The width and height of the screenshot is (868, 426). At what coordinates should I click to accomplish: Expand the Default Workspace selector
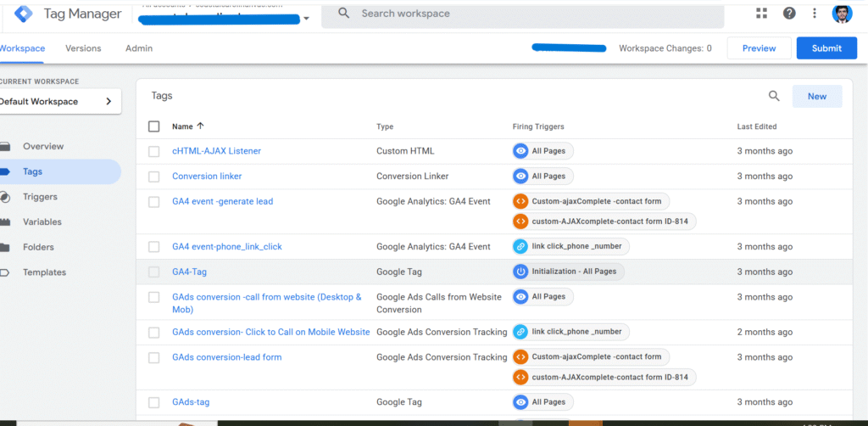click(x=60, y=101)
